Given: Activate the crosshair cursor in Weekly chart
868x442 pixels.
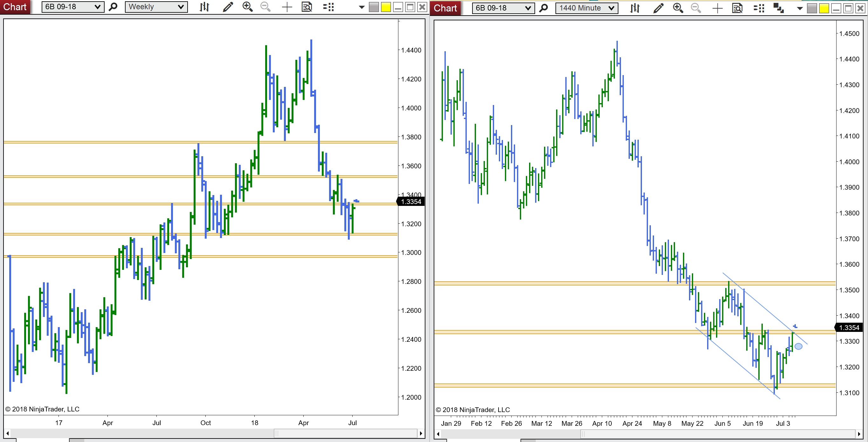Looking at the screenshot, I should [x=287, y=7].
